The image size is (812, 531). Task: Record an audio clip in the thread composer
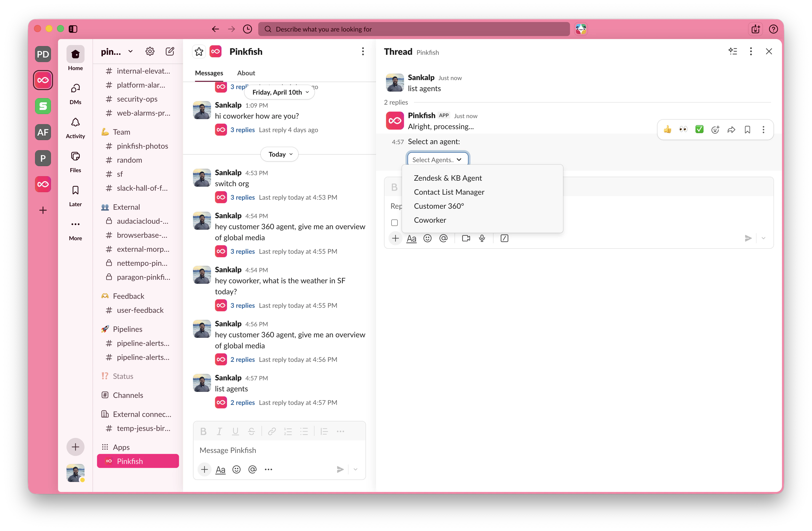tap(482, 238)
